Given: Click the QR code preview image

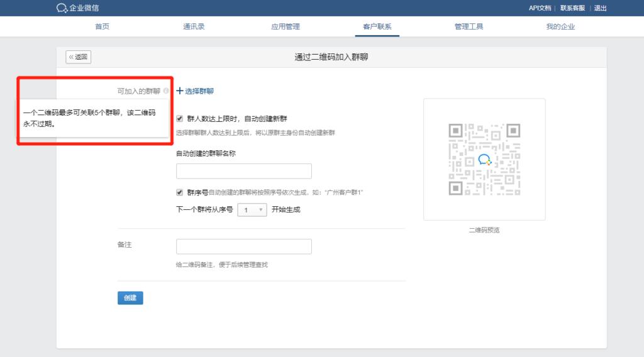Looking at the screenshot, I should coord(484,159).
